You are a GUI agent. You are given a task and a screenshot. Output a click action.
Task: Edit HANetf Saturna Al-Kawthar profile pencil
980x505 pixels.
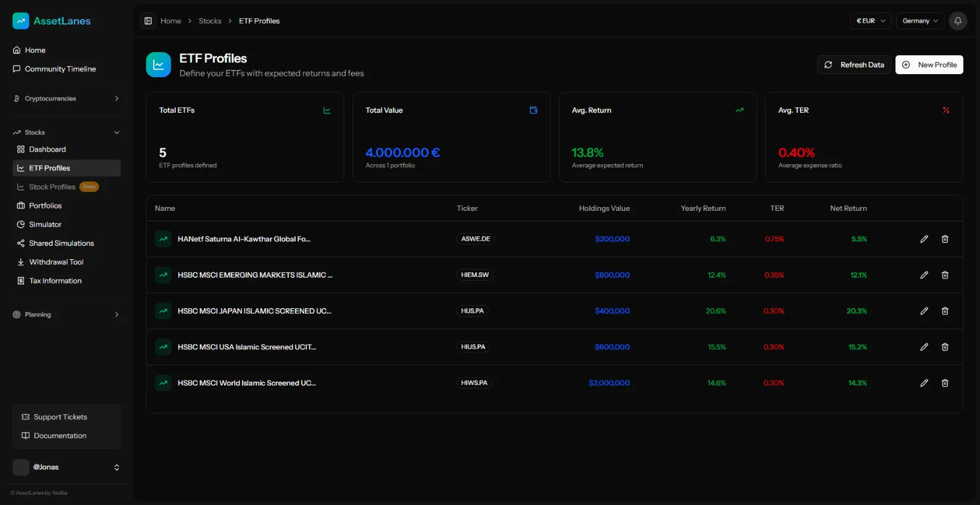click(x=924, y=239)
